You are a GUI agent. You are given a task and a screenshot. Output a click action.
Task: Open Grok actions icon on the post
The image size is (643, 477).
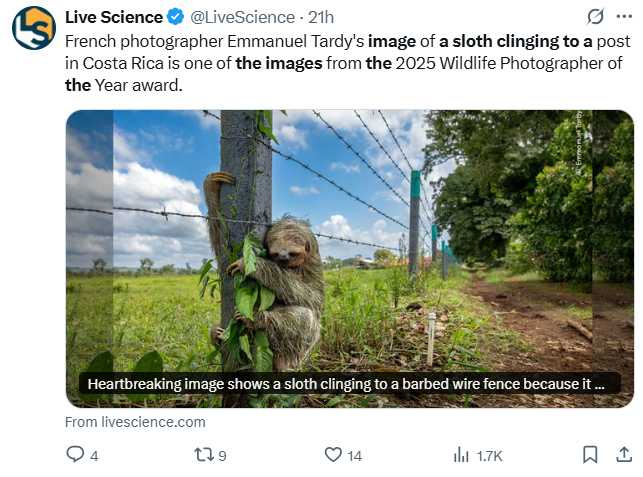(596, 16)
